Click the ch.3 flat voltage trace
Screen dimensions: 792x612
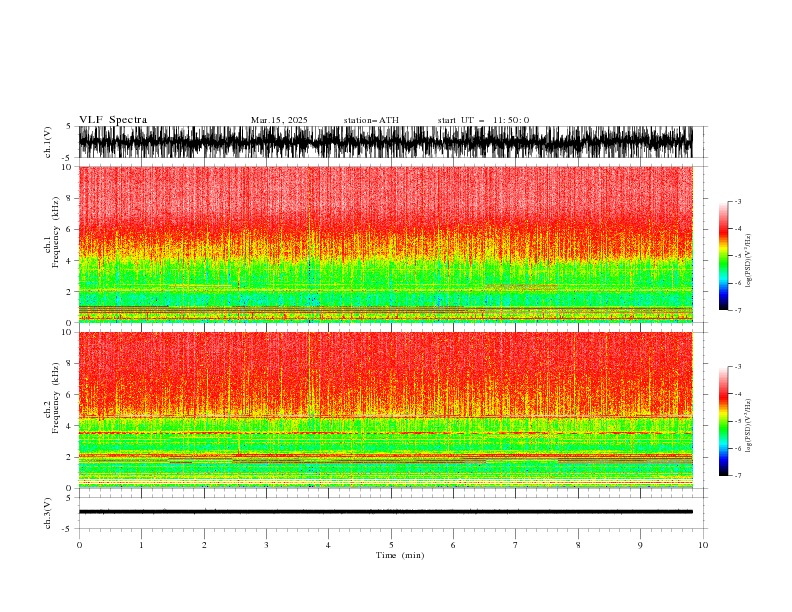[385, 512]
